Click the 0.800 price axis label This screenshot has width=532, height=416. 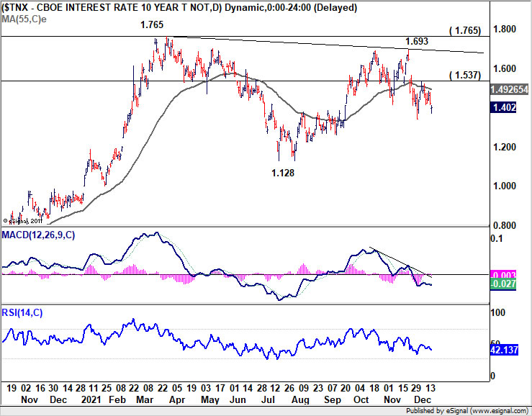coord(504,225)
